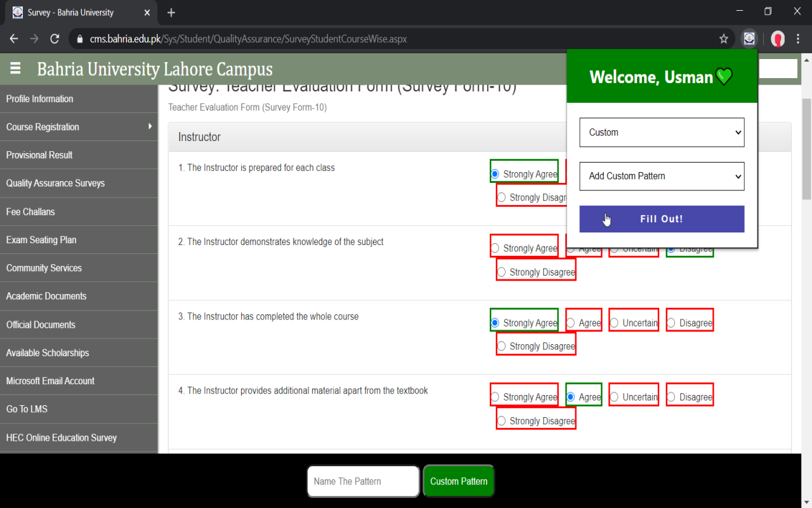Close the Survey - Bahria University tab
Screen dimensions: 812x508
[x=147, y=13]
